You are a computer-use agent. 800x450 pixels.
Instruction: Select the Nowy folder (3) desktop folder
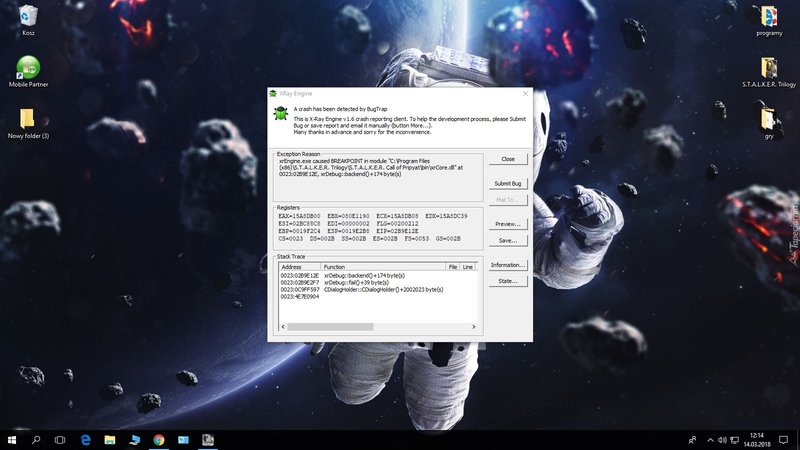28,123
